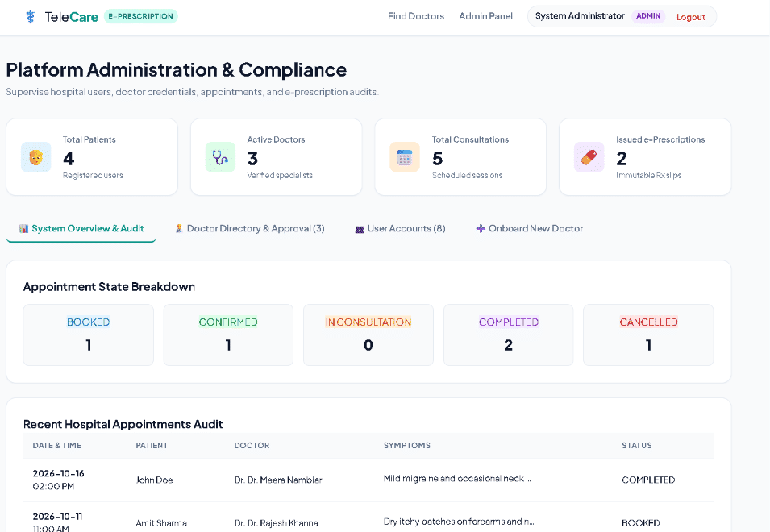This screenshot has width=770, height=532.
Task: Click patient name Amit Sharma
Action: tap(161, 523)
